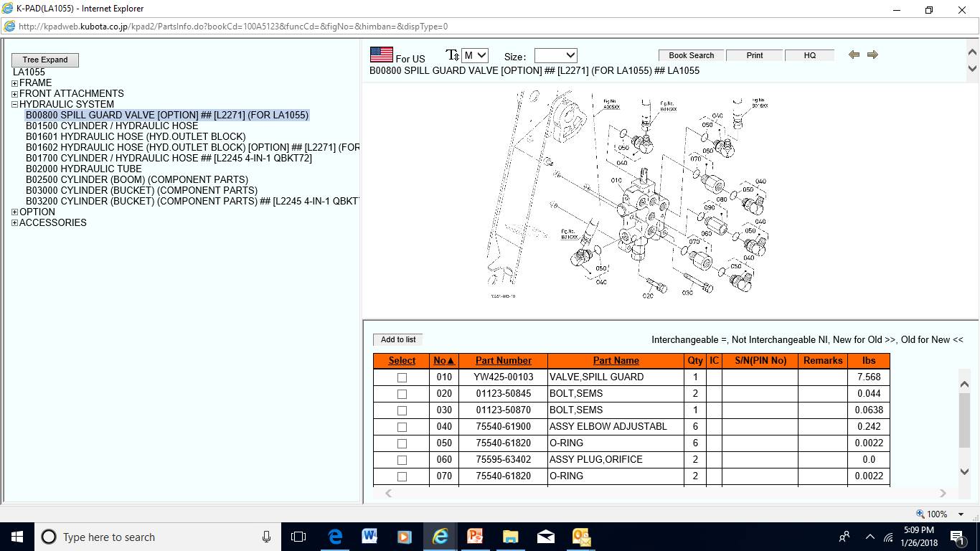Sort table by Part Number header
Viewport: 980px width, 551px height.
[504, 361]
